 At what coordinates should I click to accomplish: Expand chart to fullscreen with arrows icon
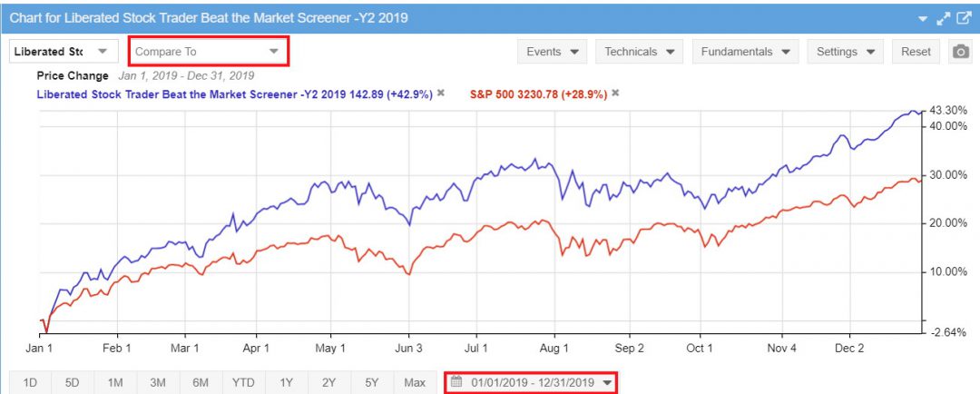pyautogui.click(x=944, y=18)
